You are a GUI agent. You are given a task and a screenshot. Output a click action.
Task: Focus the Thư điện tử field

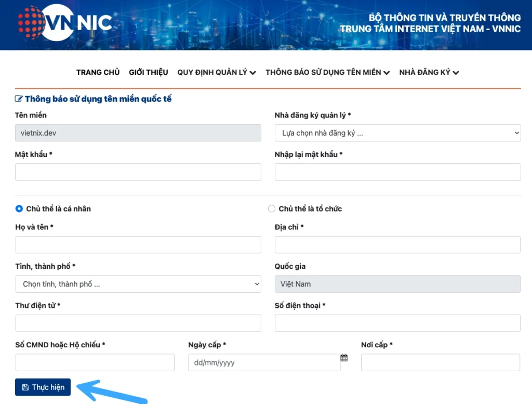[138, 323]
